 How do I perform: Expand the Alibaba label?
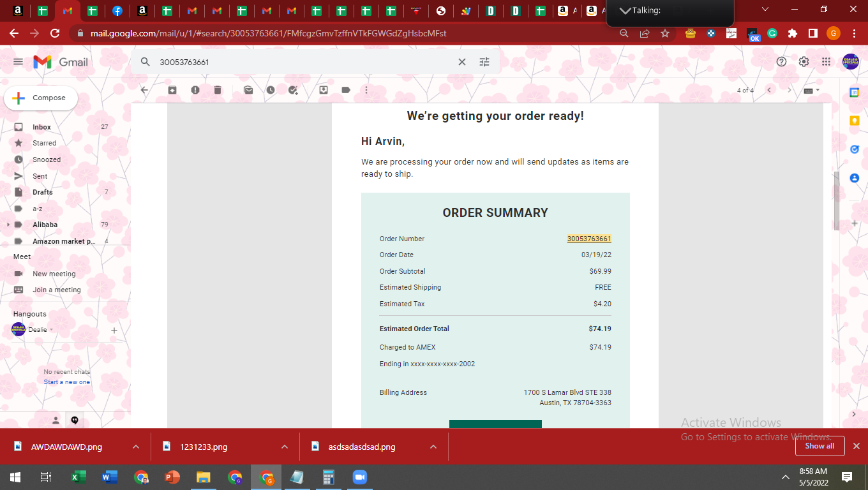8,225
